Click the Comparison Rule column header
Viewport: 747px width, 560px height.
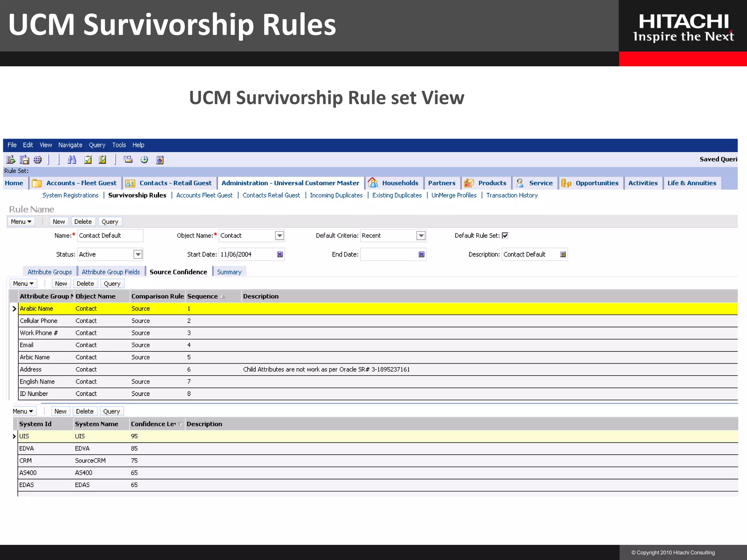158,296
